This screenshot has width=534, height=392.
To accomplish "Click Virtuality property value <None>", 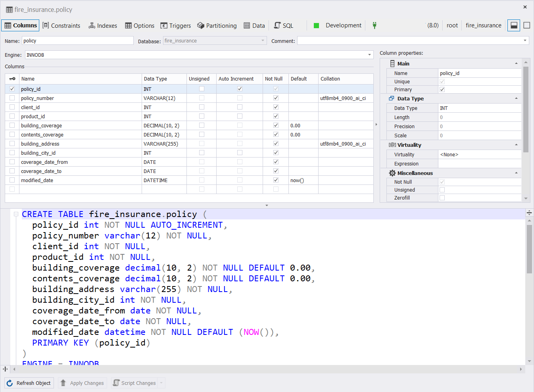I will 480,154.
